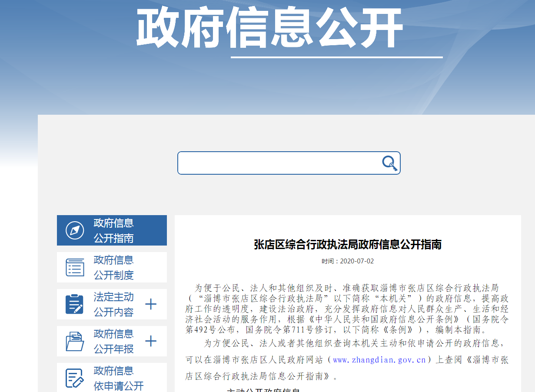Click the folder icon beside 政府信息公开年报
Image resolution: width=535 pixels, height=392 pixels.
tap(75, 341)
